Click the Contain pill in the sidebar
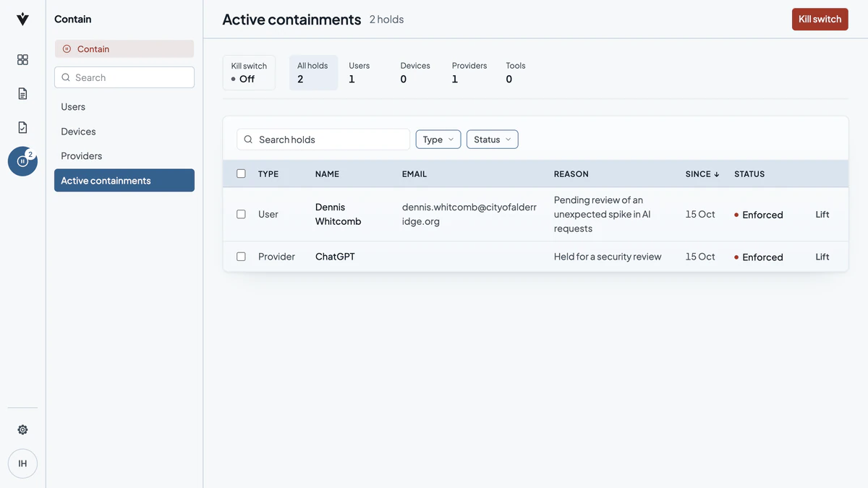The image size is (868, 488). [124, 49]
